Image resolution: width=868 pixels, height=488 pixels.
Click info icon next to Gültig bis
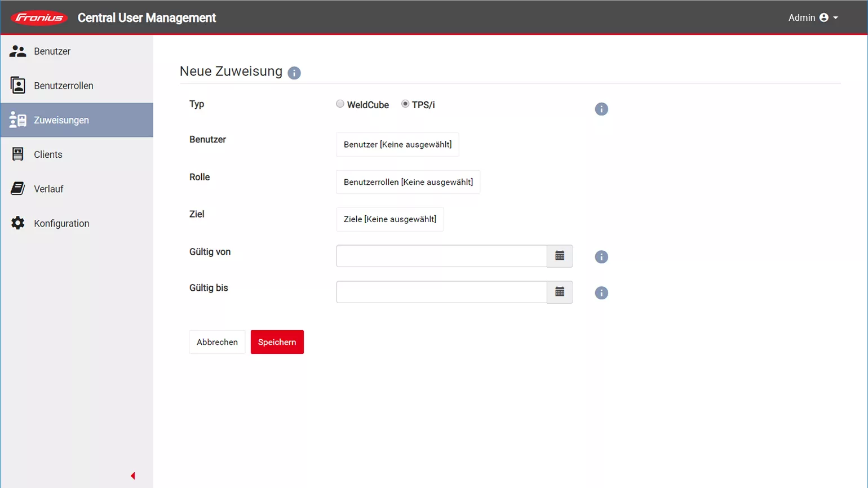click(x=601, y=293)
